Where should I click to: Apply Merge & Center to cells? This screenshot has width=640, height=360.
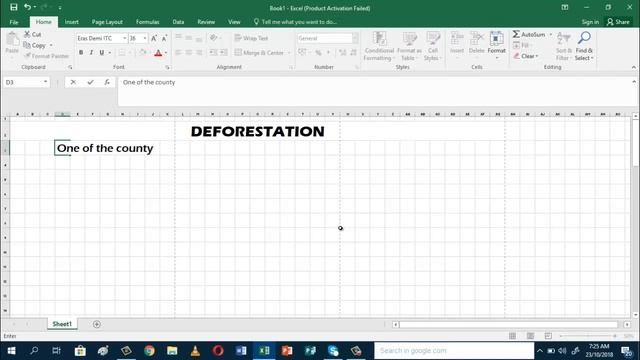coord(259,53)
